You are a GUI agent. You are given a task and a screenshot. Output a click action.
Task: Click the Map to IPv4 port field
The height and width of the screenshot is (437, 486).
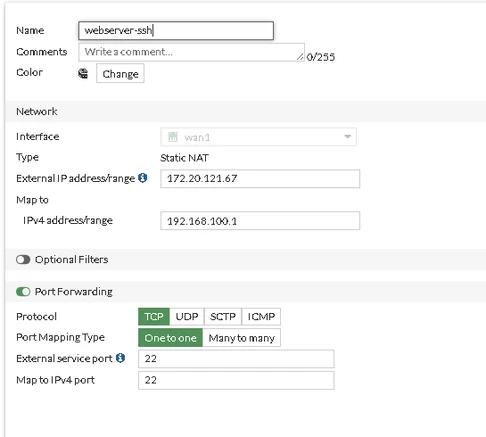pos(236,380)
